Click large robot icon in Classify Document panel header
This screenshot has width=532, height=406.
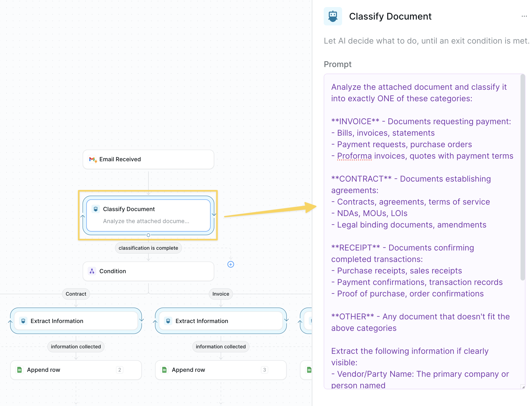click(333, 16)
